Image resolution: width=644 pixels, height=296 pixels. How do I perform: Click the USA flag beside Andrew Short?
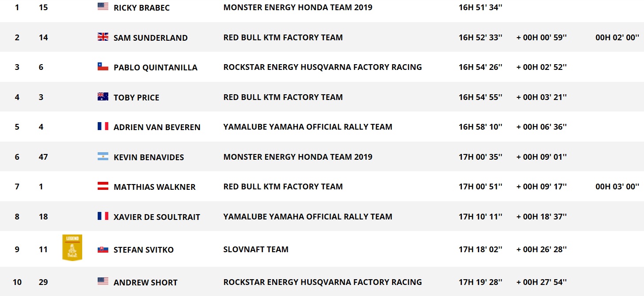point(103,281)
